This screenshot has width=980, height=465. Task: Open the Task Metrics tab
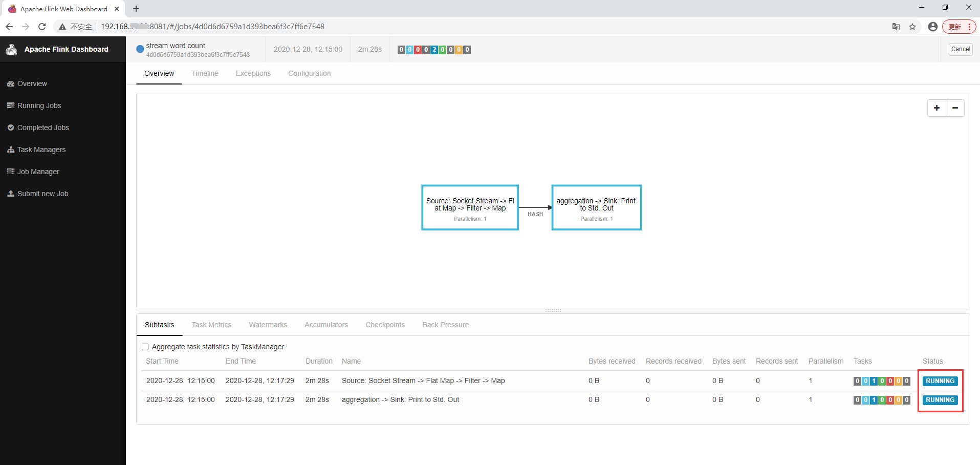coord(211,325)
